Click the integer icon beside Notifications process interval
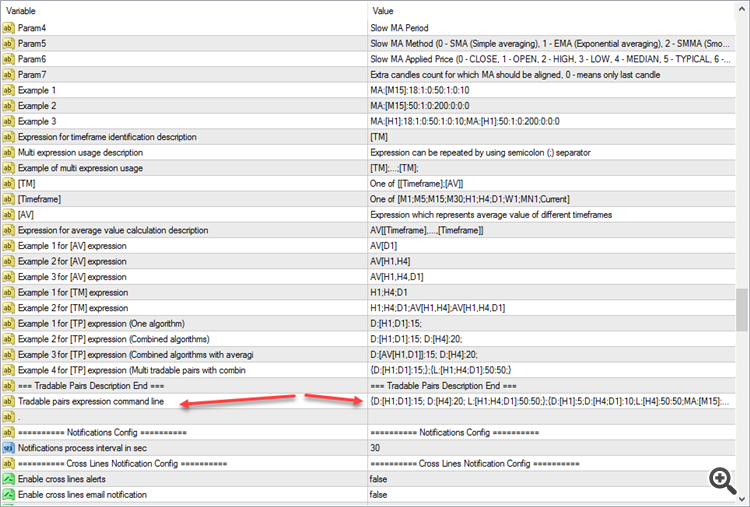Viewport: 750px width, 507px height. coord(8,448)
